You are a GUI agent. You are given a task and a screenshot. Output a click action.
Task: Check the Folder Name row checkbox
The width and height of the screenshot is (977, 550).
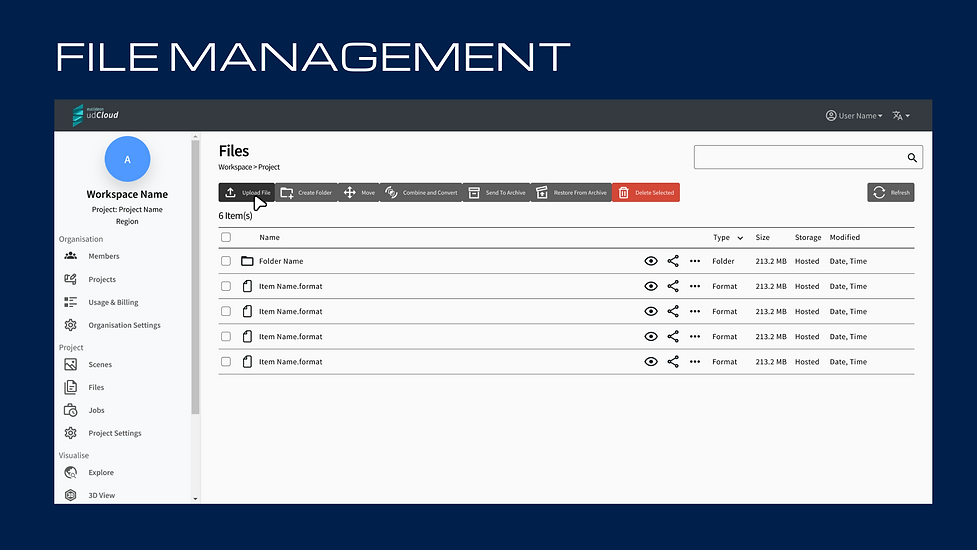[226, 261]
